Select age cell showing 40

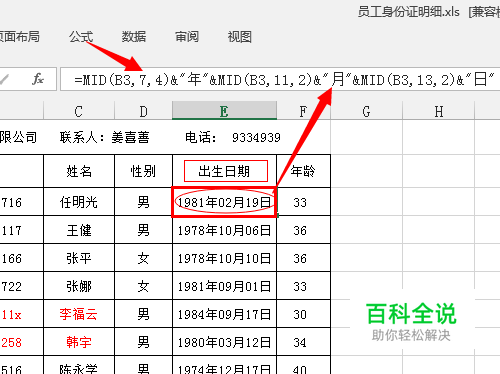point(303,365)
